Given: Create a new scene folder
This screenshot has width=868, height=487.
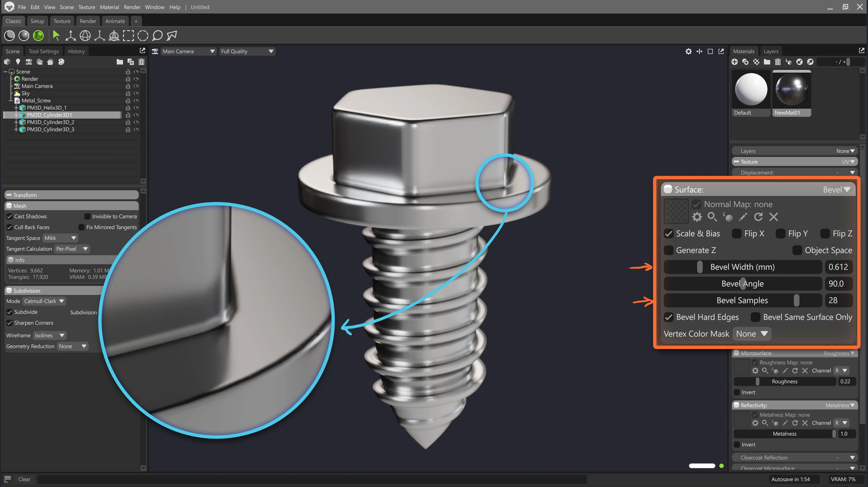Looking at the screenshot, I should click(x=120, y=62).
